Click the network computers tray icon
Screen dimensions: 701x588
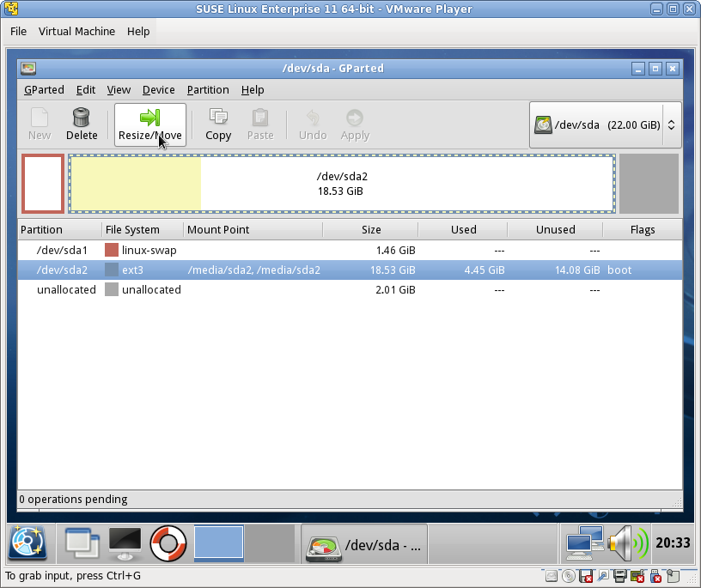(585, 543)
